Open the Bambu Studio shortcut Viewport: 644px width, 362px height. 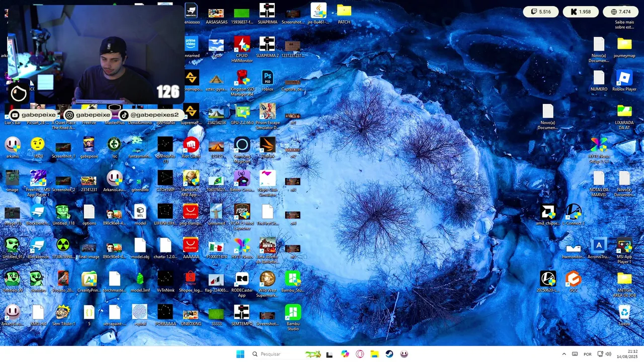[293, 318]
